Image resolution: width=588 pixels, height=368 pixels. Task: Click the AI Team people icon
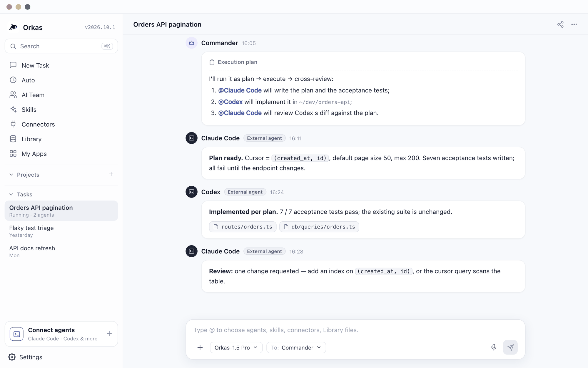(13, 95)
